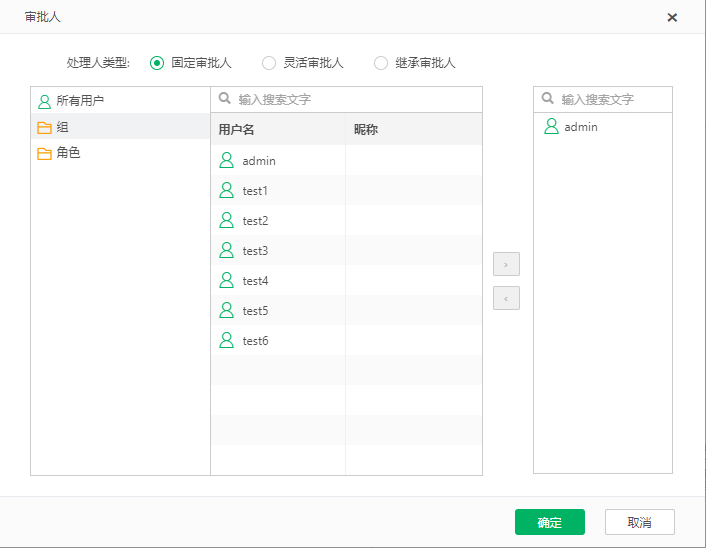
Task: Confirm with the 确定 button
Action: click(x=550, y=522)
